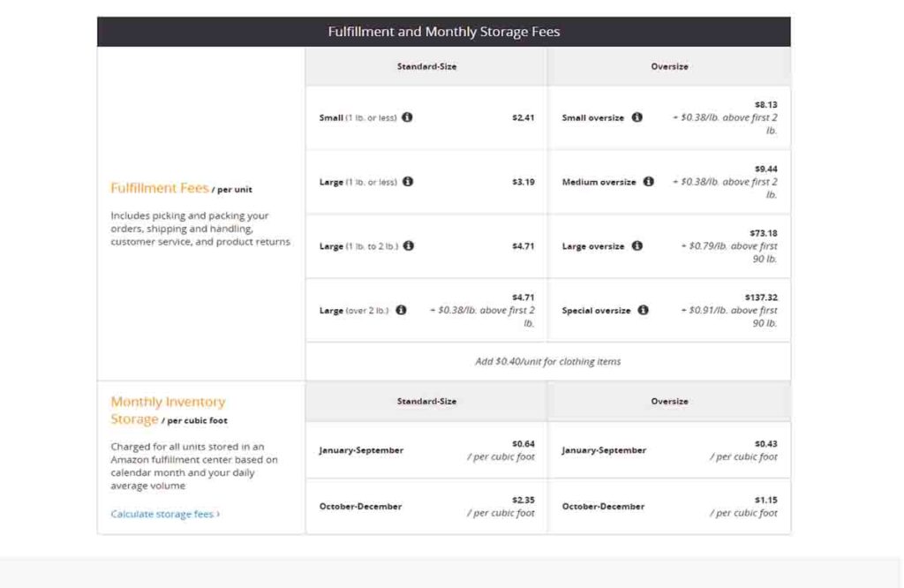Select $8.13 Small oversize fee

[x=765, y=104]
